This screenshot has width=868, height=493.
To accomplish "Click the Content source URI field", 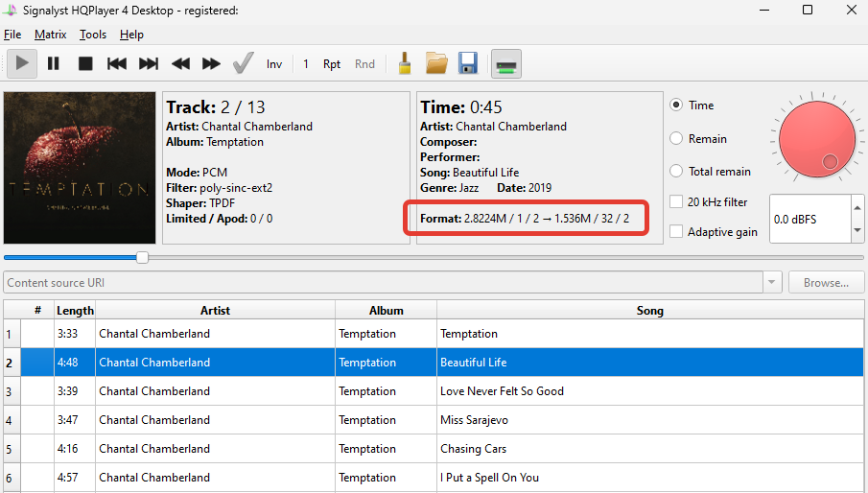I will coord(383,283).
